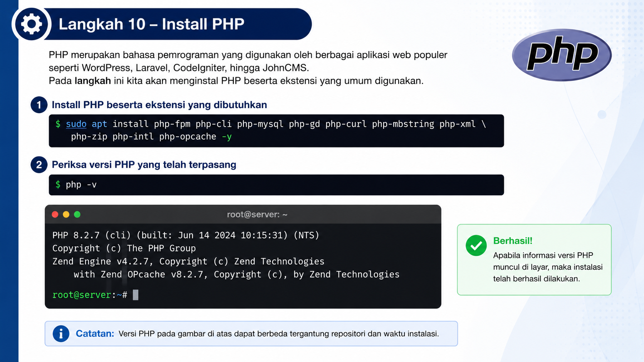Select "php-intl" on the command's second line
644x362 pixels.
click(x=133, y=137)
